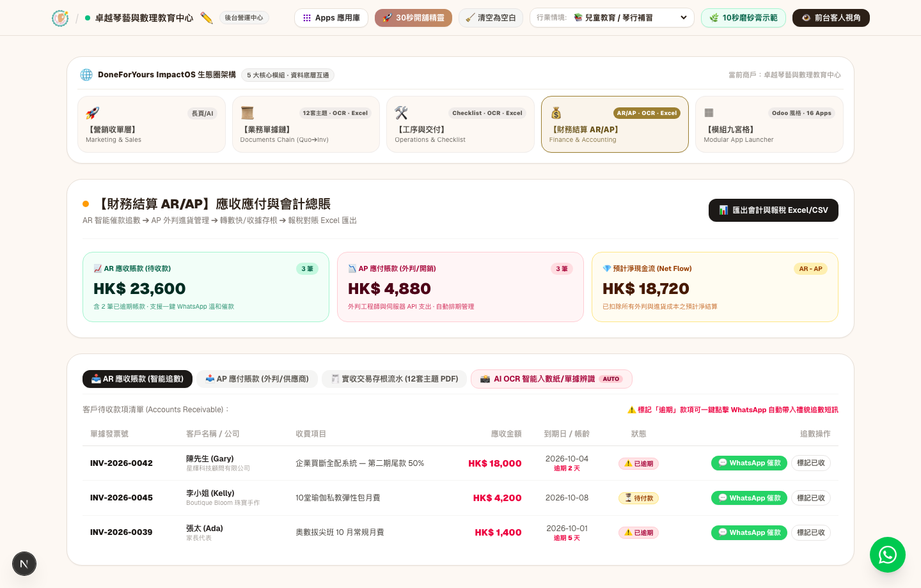
Task: Click the round logo avatar at top left
Action: coord(60,18)
